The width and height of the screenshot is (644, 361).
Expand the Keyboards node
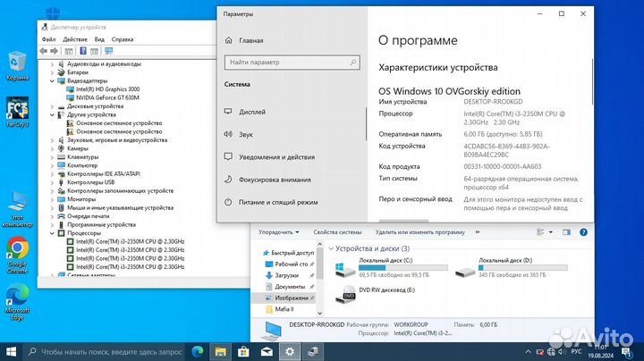click(52, 157)
